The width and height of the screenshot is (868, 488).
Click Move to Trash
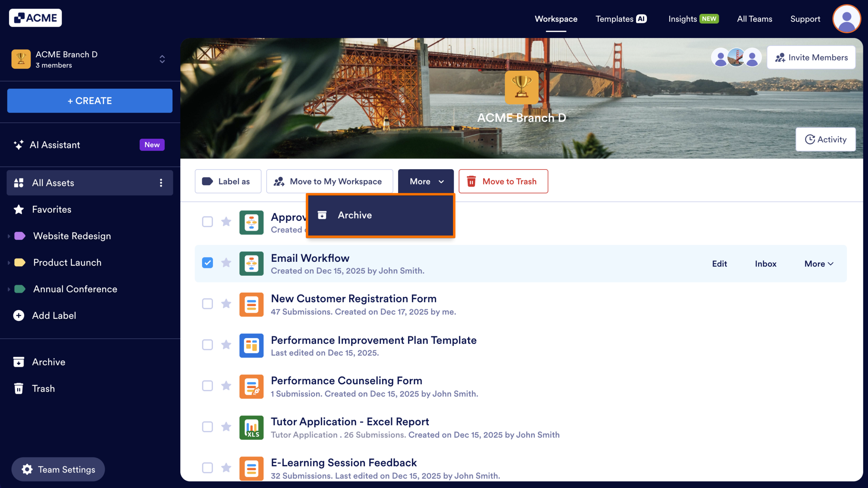click(x=503, y=181)
